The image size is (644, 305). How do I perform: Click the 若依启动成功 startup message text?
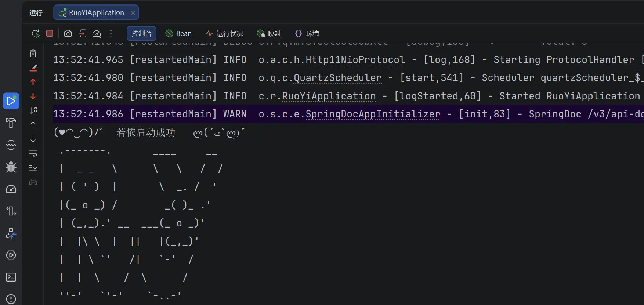pyautogui.click(x=146, y=132)
